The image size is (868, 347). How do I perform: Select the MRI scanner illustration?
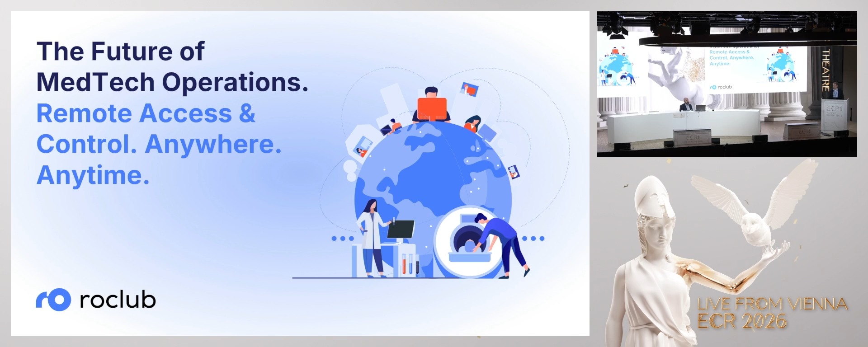click(x=465, y=243)
